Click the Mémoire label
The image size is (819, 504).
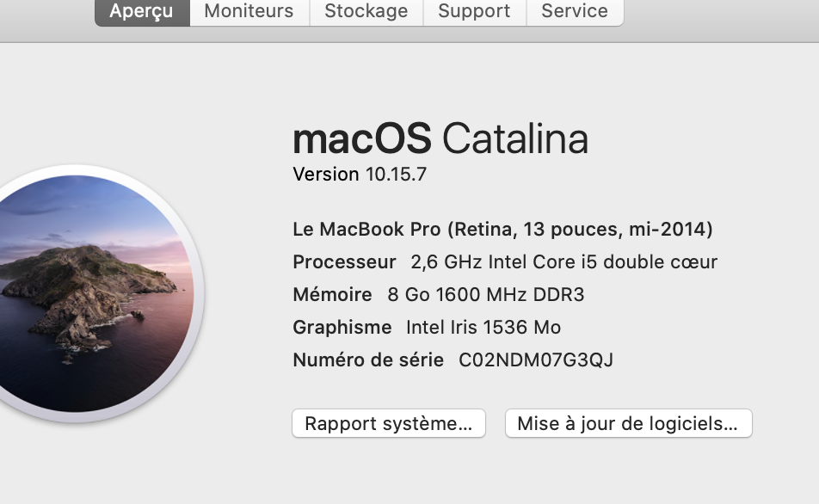(x=332, y=295)
